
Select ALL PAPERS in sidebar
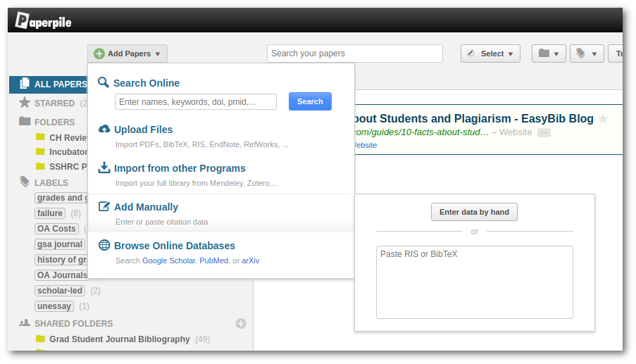49,84
